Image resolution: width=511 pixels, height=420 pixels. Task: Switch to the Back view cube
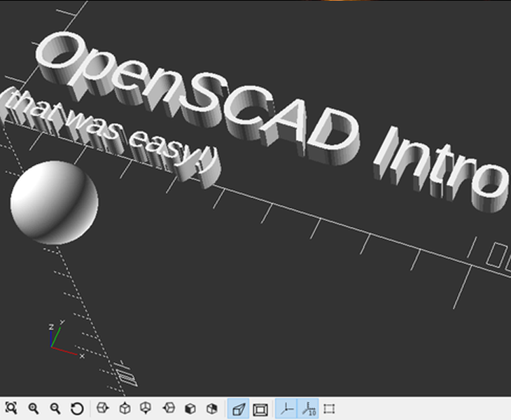pyautogui.click(x=212, y=408)
